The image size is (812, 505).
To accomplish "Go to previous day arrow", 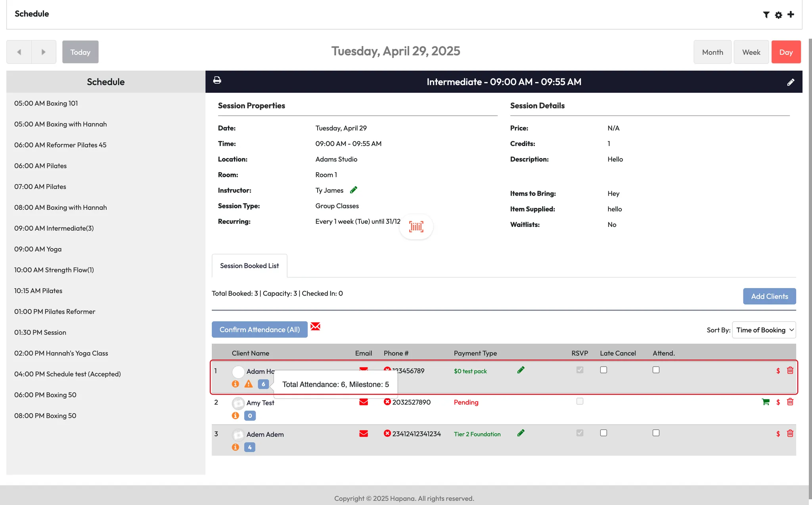I will (19, 52).
